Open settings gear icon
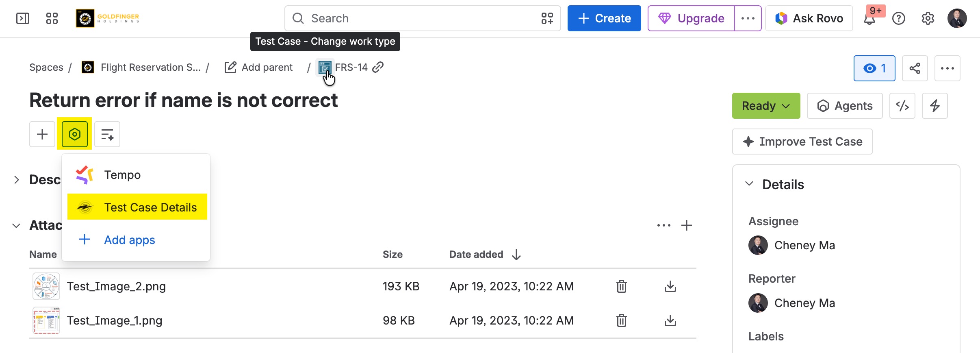Image resolution: width=980 pixels, height=353 pixels. coord(928,18)
